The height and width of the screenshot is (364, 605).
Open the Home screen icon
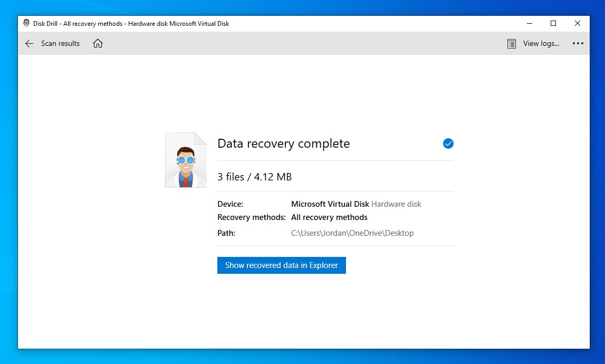pyautogui.click(x=98, y=44)
